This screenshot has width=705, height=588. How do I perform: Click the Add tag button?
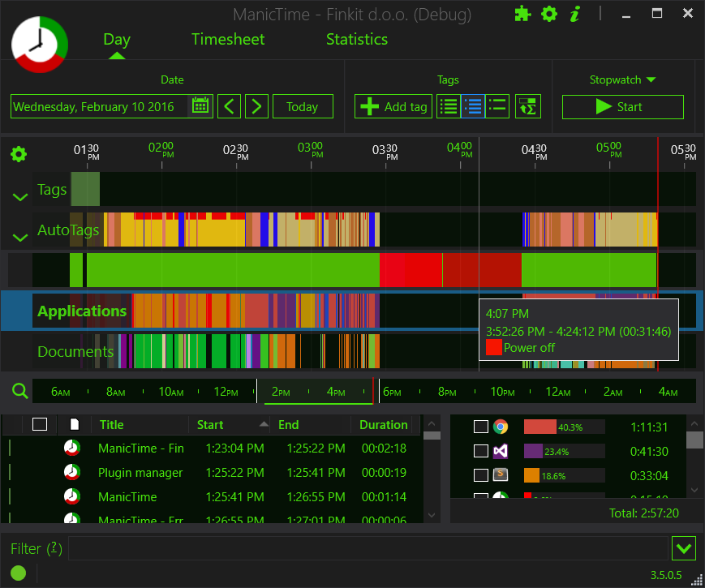coord(393,106)
